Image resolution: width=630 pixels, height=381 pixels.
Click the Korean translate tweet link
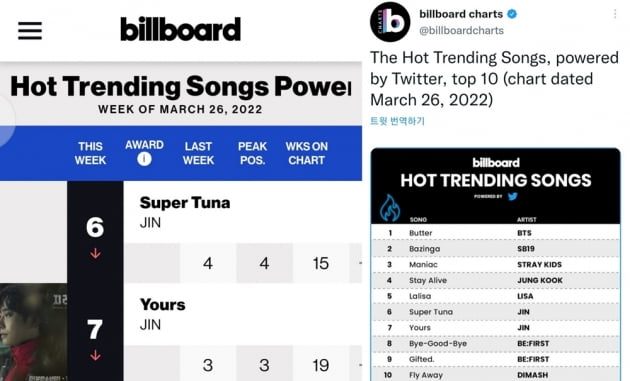397,121
